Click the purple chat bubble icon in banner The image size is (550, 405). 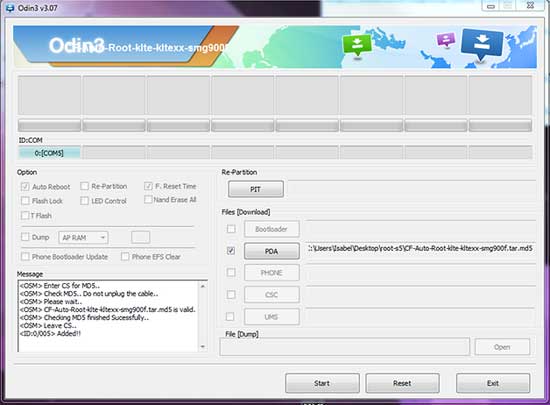point(446,40)
